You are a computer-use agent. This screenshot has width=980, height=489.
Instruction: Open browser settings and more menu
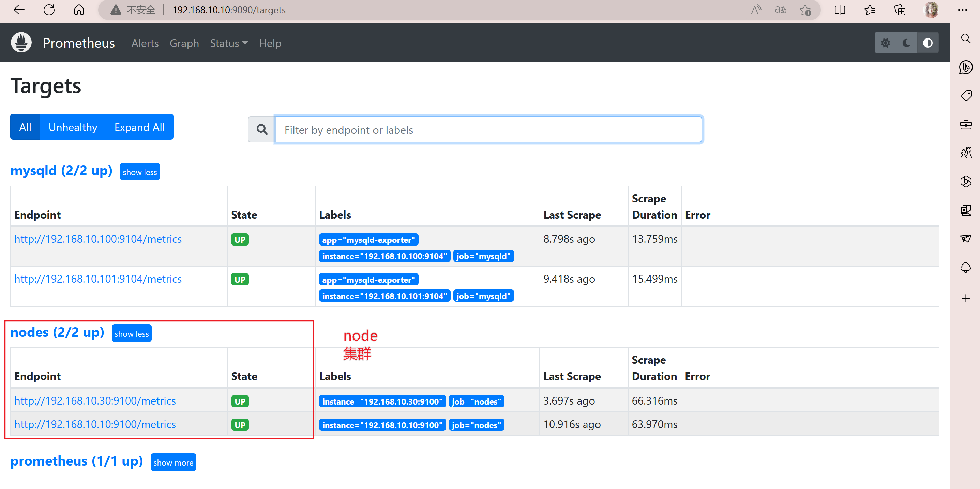pos(963,10)
